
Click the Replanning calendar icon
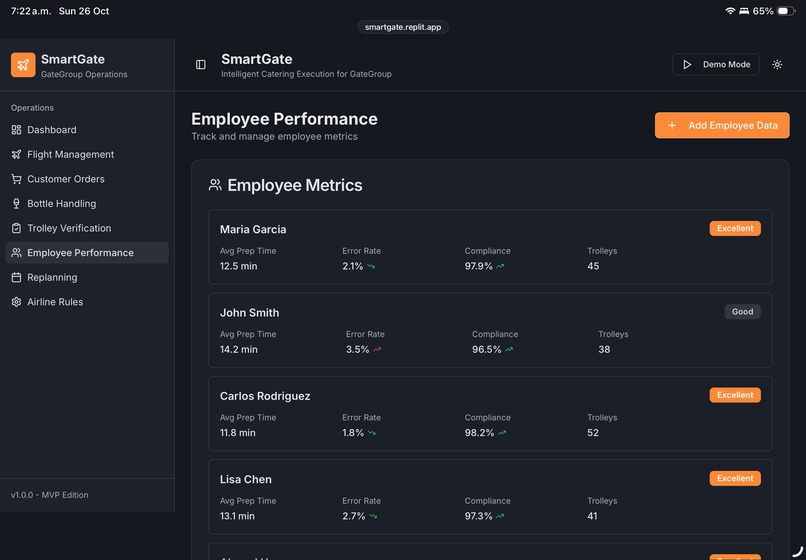[x=16, y=278]
